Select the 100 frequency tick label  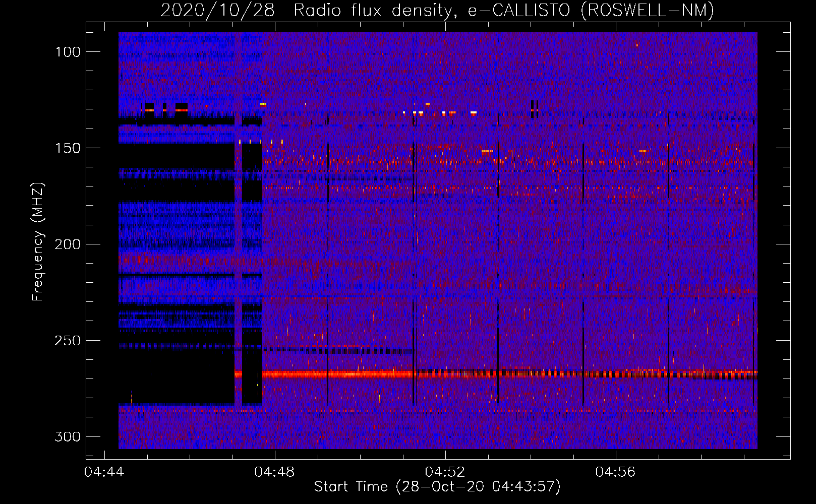click(68, 52)
